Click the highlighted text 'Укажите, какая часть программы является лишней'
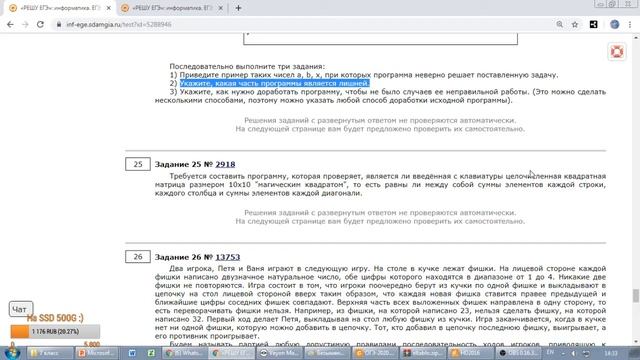640x360 pixels. [274, 83]
